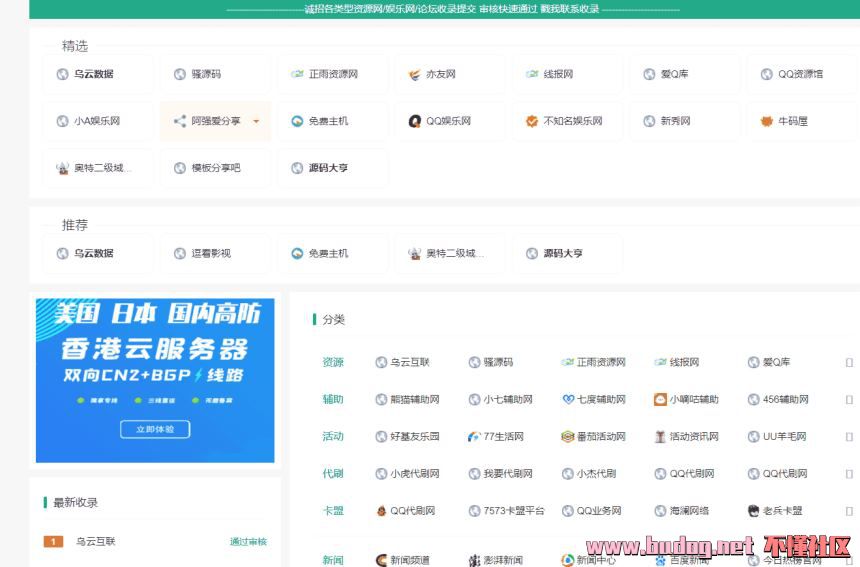Expand more sites in the 资源 row
The height and width of the screenshot is (567, 860).
(849, 363)
